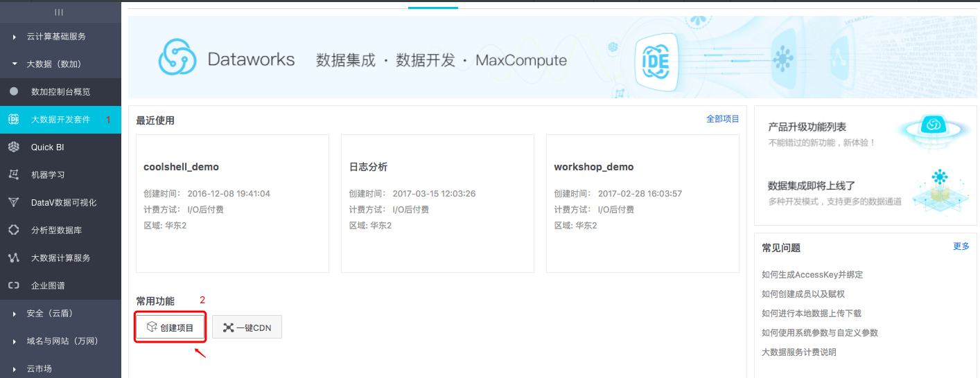Viewport: 980px width, 378px height.
Task: Click the 一键CDN button
Action: 247,327
